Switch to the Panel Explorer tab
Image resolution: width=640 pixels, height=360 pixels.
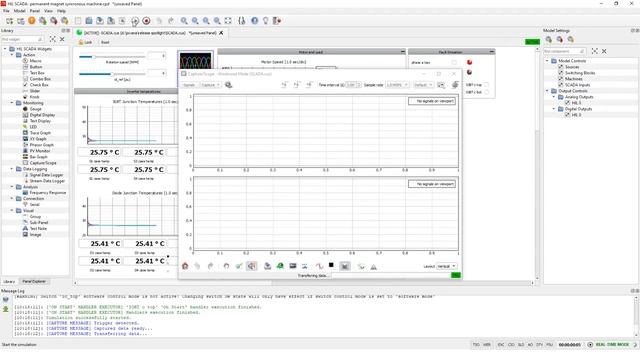pyautogui.click(x=34, y=281)
